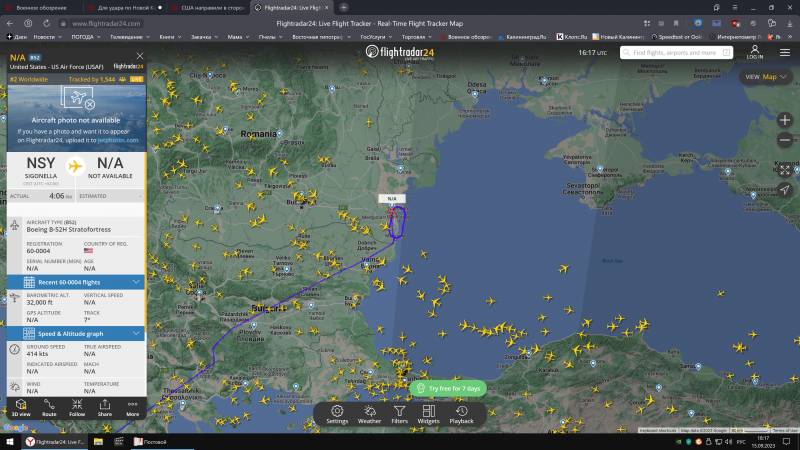
Task: Show more bookmarks via overflow chevron
Action: tap(790, 37)
